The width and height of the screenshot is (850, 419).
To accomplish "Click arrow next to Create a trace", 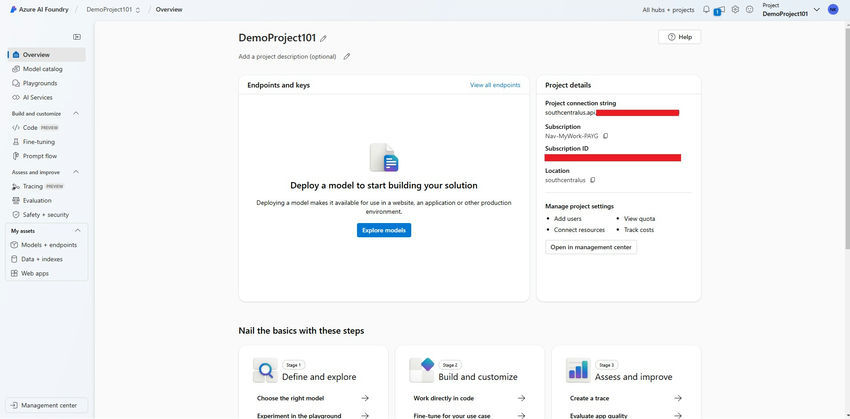I will pyautogui.click(x=678, y=398).
